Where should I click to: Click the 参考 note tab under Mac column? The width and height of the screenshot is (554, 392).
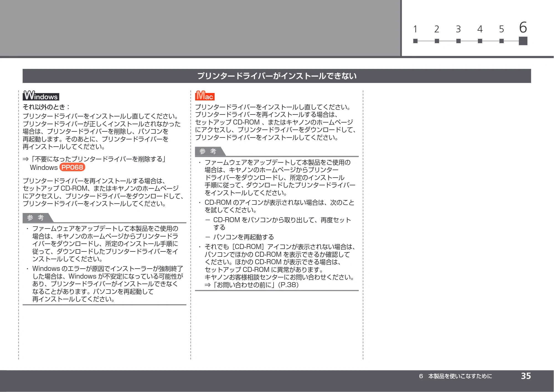(x=210, y=151)
